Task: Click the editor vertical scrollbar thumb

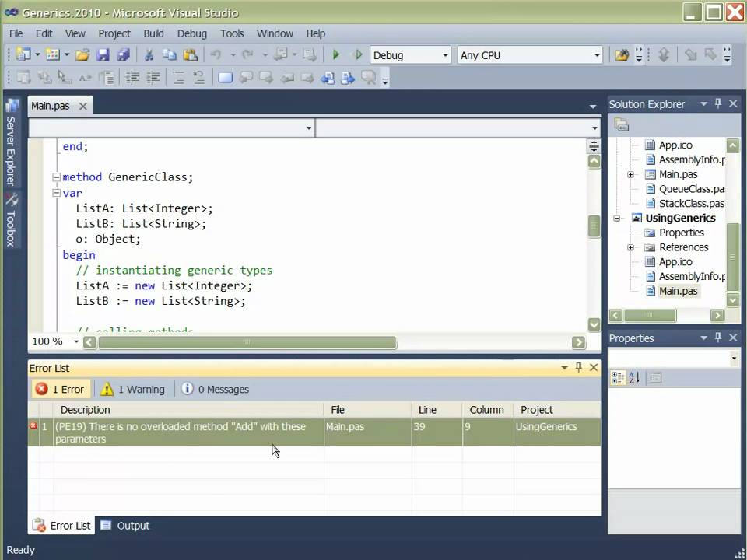Action: 594,226
